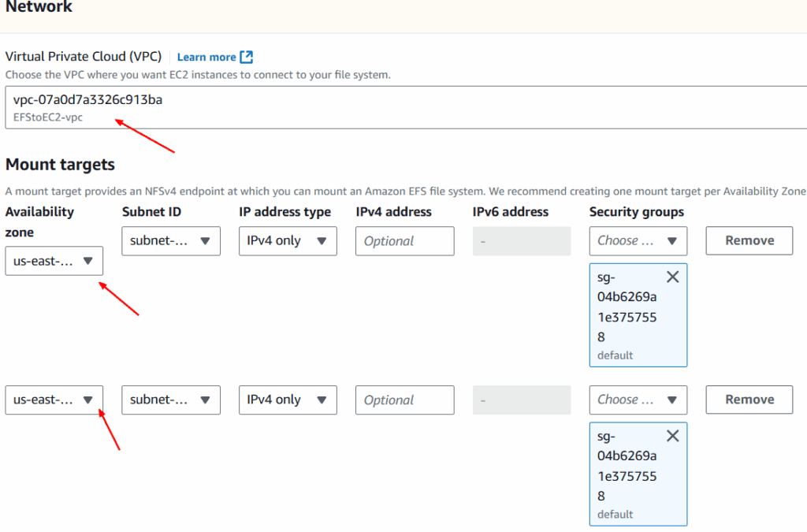
Task: Open first mount target IP address type dropdown
Action: pos(288,241)
